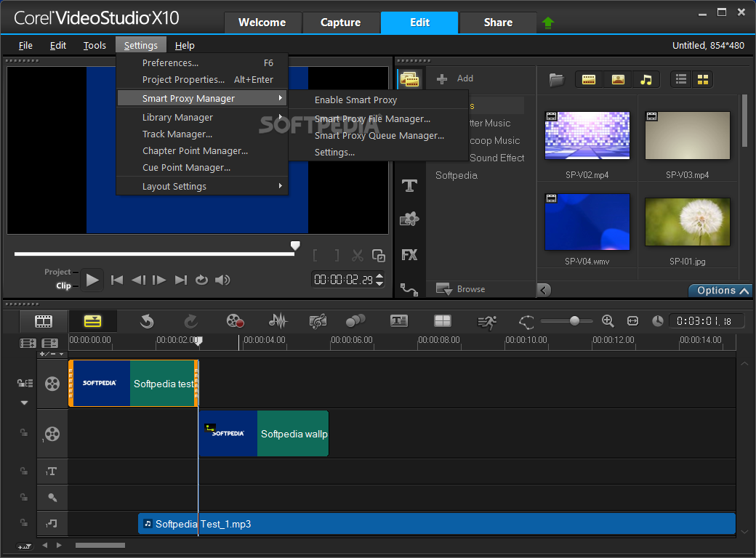Expand Library Manager submenu
Image resolution: width=756 pixels, height=558 pixels.
click(x=202, y=118)
